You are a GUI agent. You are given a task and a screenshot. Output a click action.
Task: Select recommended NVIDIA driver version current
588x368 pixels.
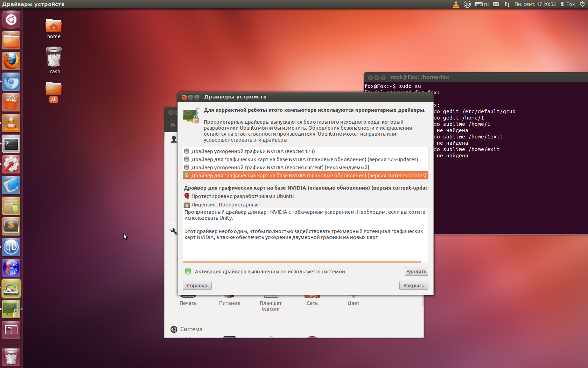coord(305,168)
